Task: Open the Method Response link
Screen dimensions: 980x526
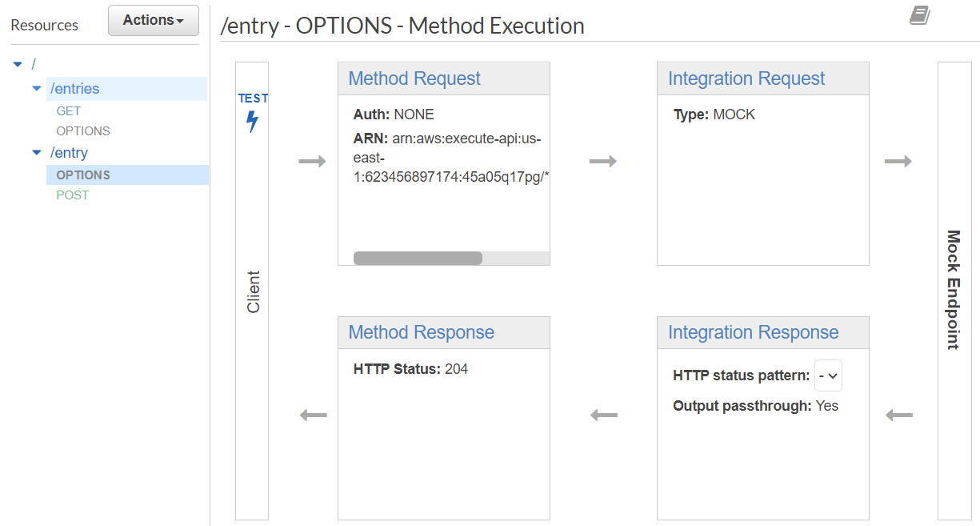Action: [421, 332]
